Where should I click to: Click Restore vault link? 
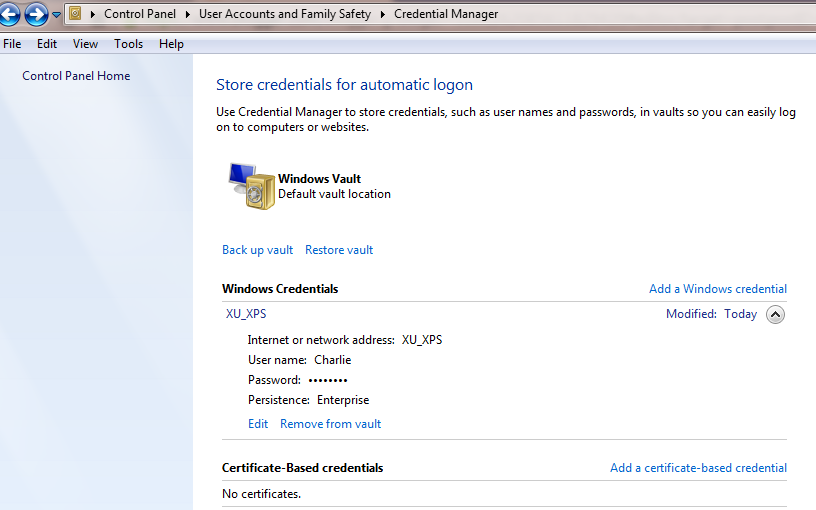[x=339, y=250]
